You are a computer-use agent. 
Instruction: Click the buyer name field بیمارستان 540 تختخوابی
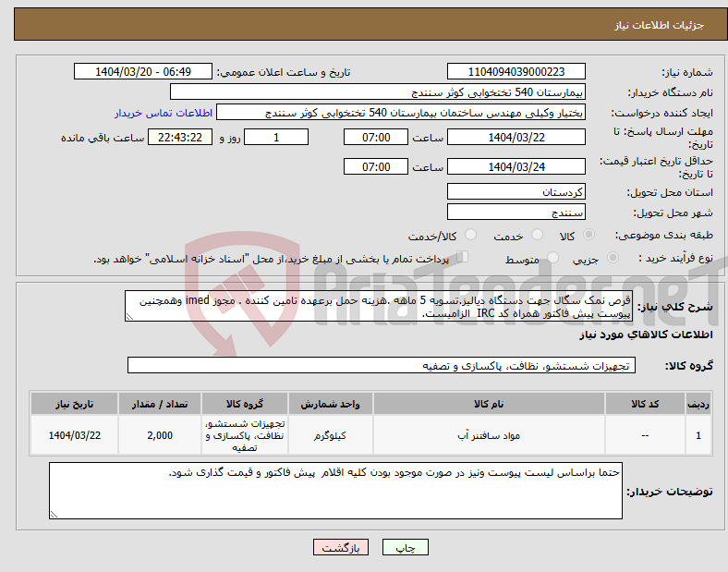pos(378,91)
